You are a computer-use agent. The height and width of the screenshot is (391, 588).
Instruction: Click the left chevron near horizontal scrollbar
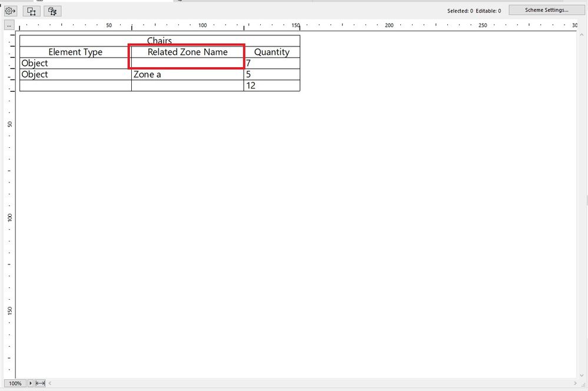pyautogui.click(x=49, y=383)
